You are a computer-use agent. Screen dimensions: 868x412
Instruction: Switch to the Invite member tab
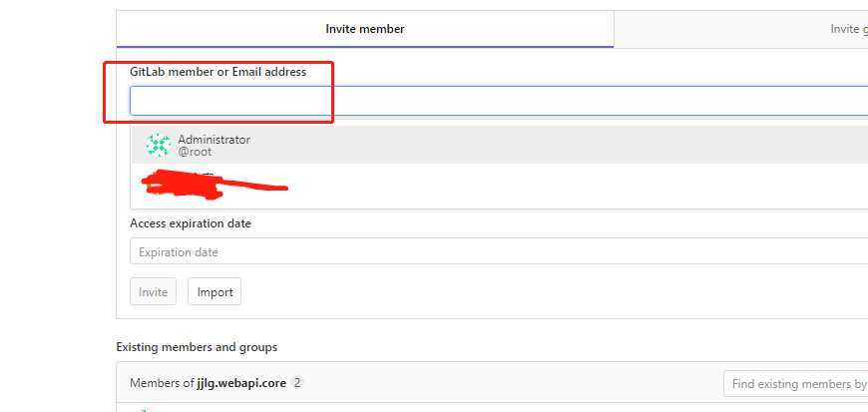tap(365, 29)
